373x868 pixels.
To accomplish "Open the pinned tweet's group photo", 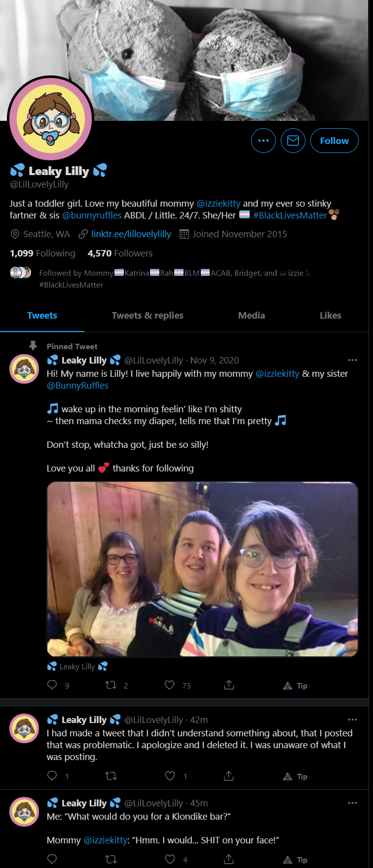I will (202, 569).
